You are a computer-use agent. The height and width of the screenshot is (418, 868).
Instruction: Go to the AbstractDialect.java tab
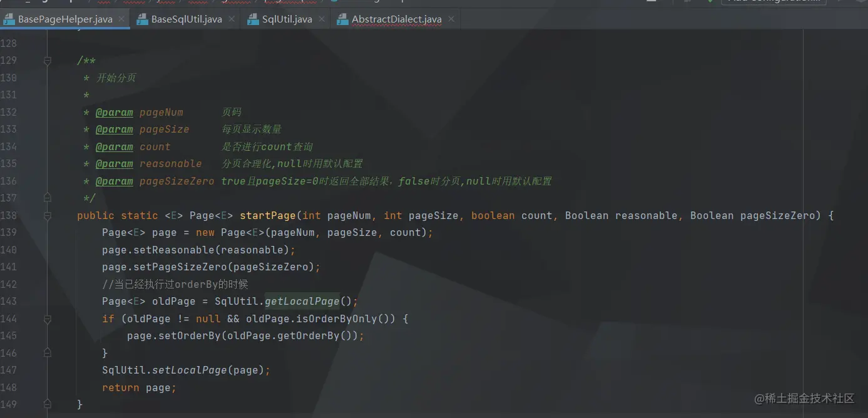tap(396, 19)
